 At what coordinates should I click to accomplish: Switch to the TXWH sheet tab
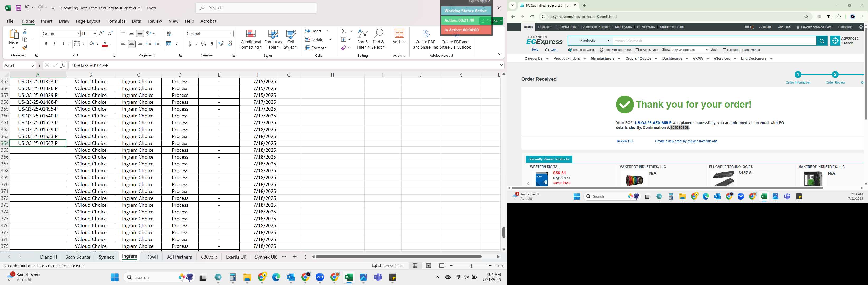coord(152,257)
